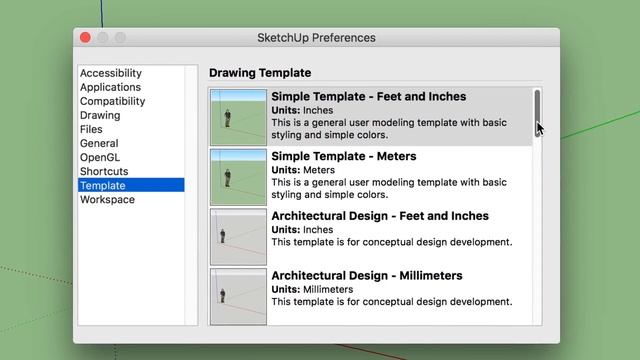The height and width of the screenshot is (360, 640).
Task: Click Architectural Design Feet and Inches thumbnail
Action: (238, 237)
